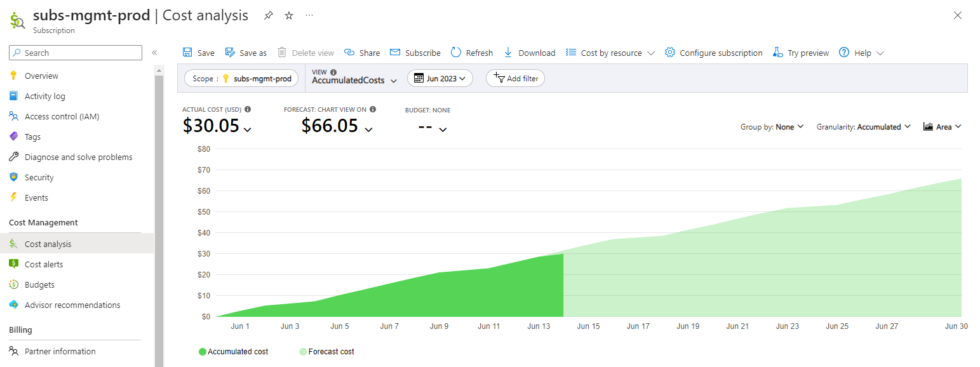Share this cost analysis view
The height and width of the screenshot is (367, 980).
pos(362,53)
